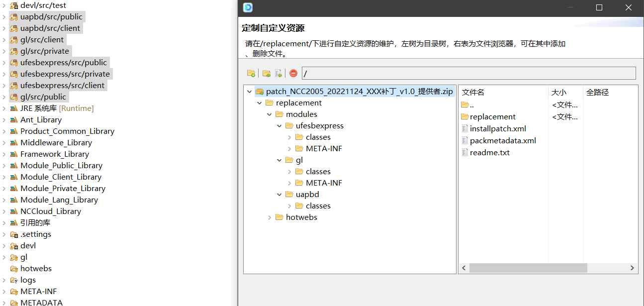Click the red delete toolbar icon
The image size is (644, 306).
[293, 73]
